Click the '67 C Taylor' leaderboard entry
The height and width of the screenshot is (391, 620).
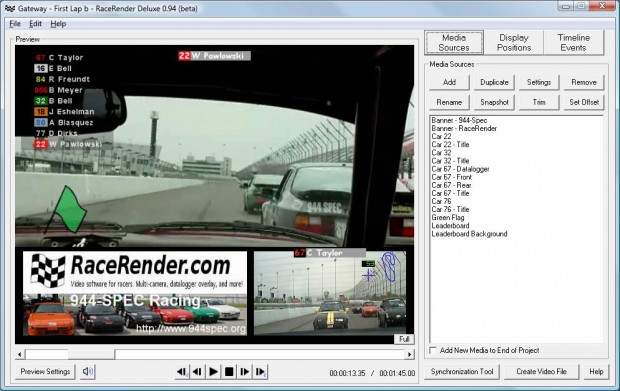coord(59,58)
